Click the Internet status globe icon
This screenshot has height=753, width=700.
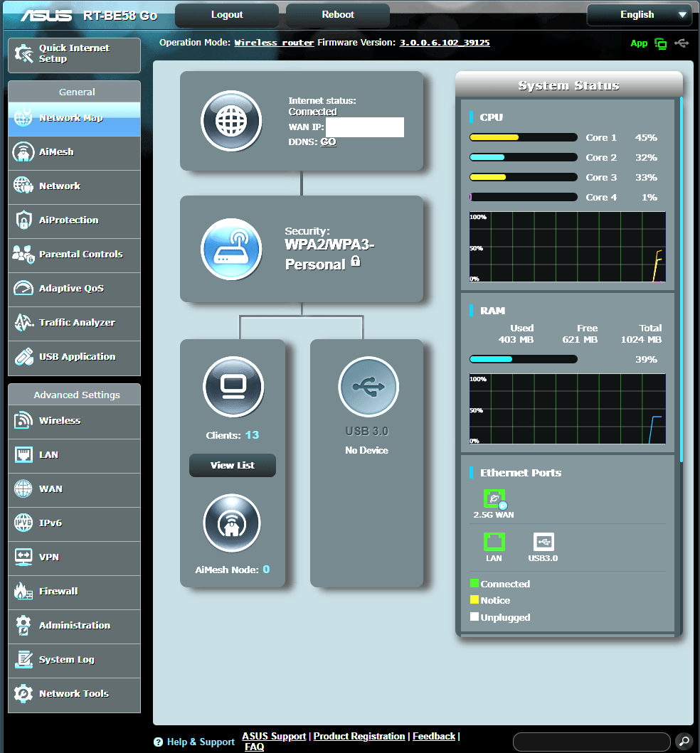pos(231,122)
